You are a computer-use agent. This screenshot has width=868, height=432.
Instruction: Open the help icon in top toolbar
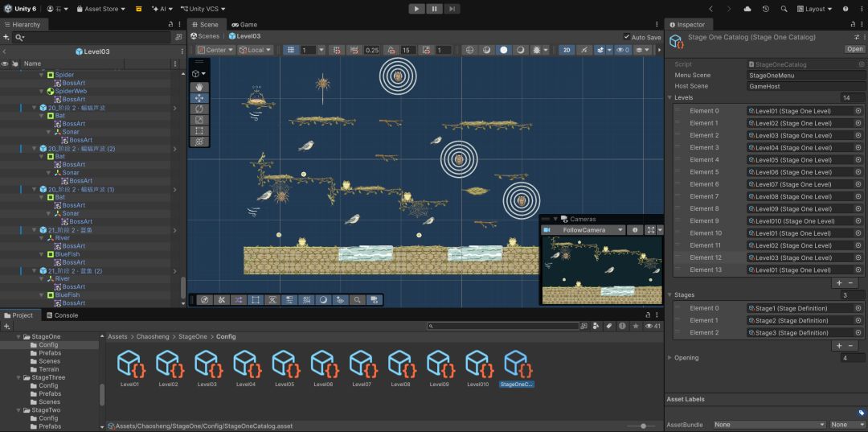[845, 9]
